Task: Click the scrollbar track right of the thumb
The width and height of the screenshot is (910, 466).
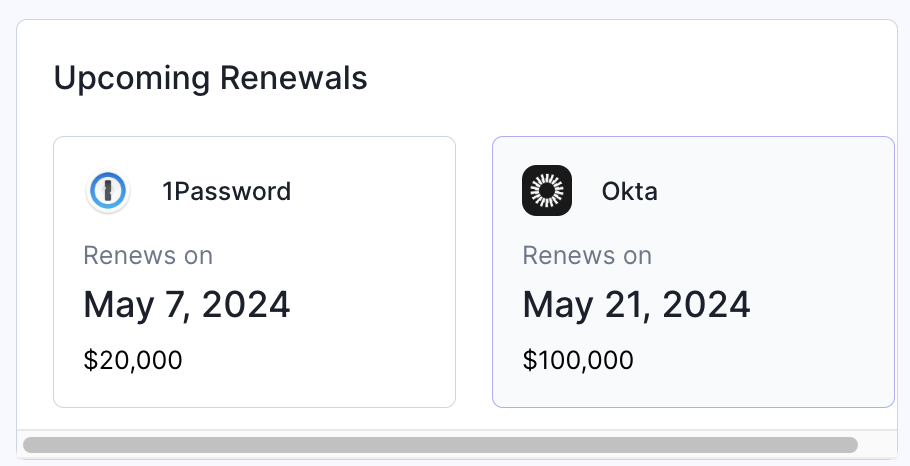Action: 877,445
